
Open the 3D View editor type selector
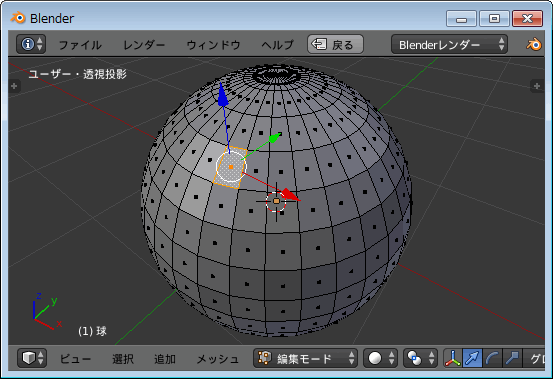click(x=32, y=358)
